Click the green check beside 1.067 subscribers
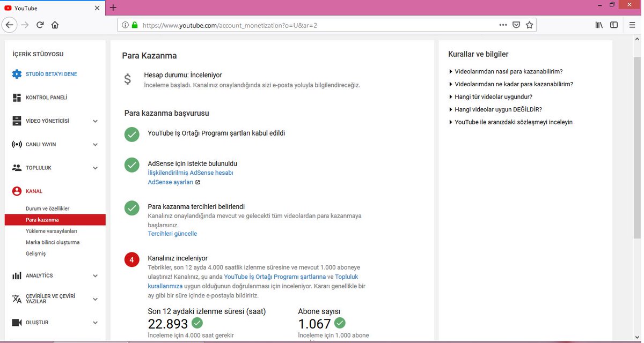 (340, 323)
